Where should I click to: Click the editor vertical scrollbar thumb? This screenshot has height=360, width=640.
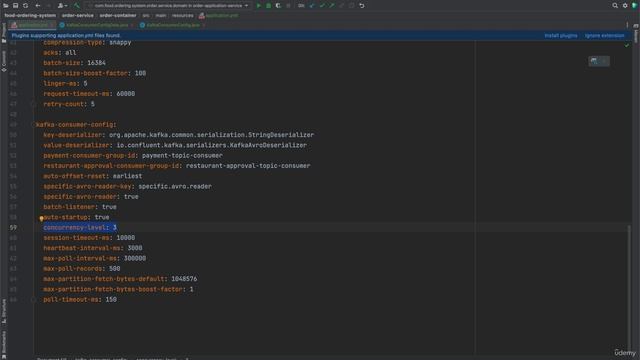pos(629,290)
